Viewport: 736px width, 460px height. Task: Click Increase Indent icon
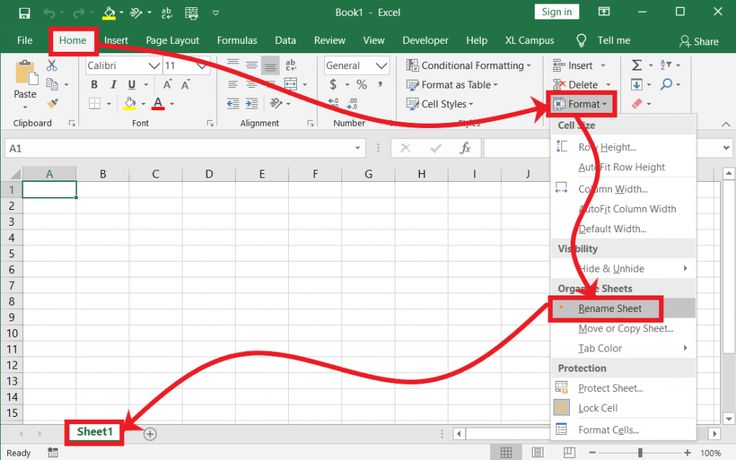pos(252,103)
